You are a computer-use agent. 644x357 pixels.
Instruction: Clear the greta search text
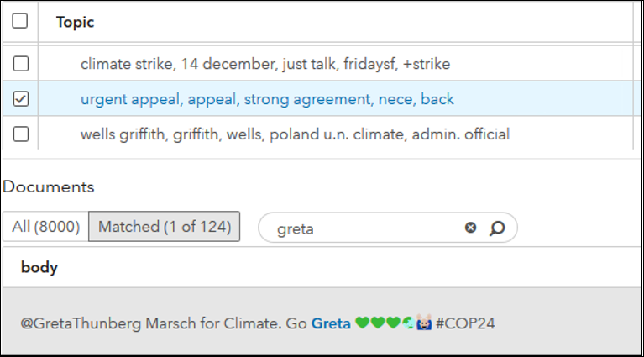(x=470, y=228)
